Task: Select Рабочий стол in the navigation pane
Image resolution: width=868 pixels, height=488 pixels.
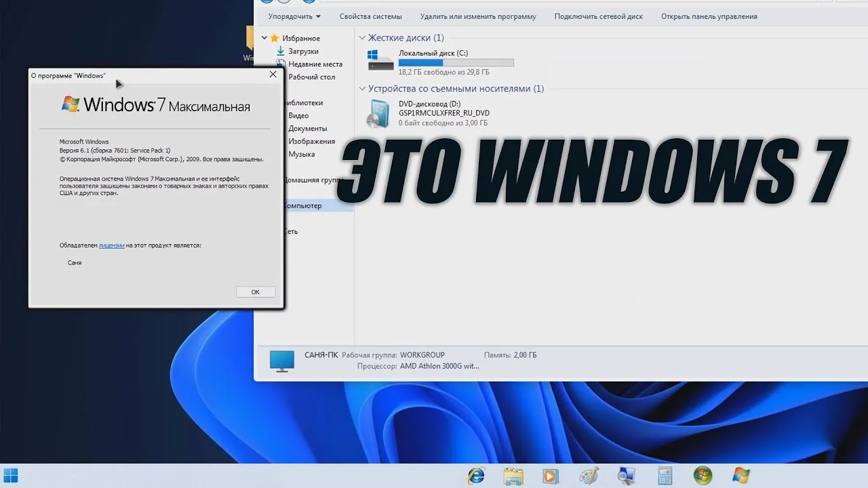Action: 312,77
